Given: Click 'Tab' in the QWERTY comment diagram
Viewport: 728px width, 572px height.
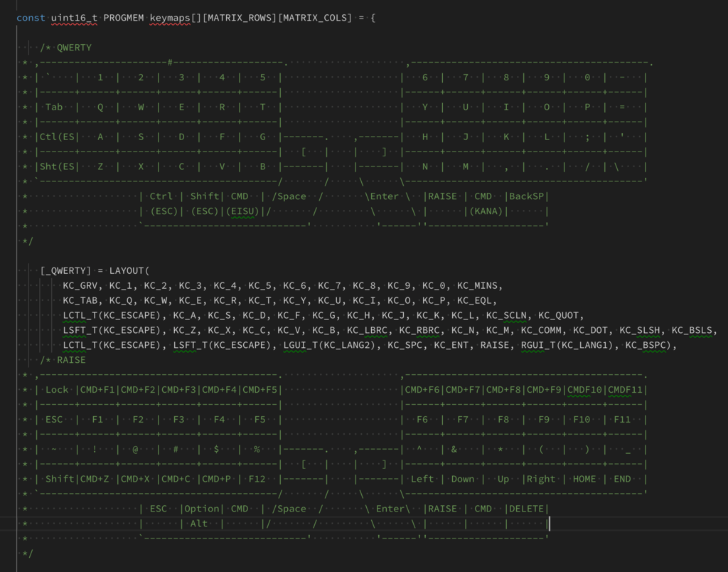Looking at the screenshot, I should click(x=54, y=107).
